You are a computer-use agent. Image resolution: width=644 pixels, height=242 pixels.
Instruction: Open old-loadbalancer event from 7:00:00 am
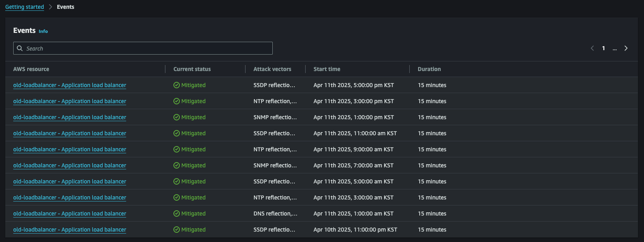click(x=70, y=165)
